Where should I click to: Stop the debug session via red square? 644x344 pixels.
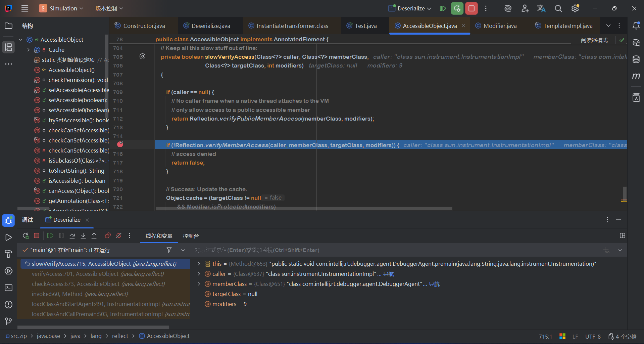pos(37,236)
